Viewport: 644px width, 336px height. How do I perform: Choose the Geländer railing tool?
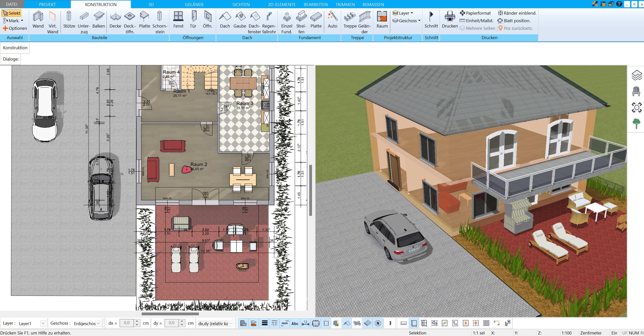[365, 22]
